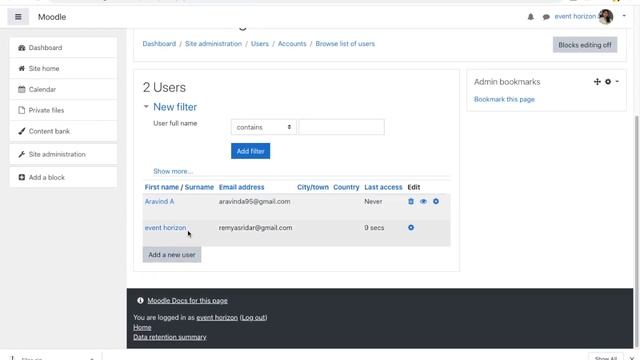Sort by Surname column

(x=199, y=187)
